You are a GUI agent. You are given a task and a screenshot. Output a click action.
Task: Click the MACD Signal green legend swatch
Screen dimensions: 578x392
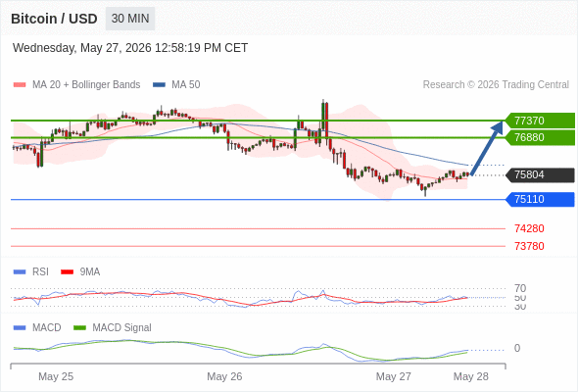coord(79,328)
